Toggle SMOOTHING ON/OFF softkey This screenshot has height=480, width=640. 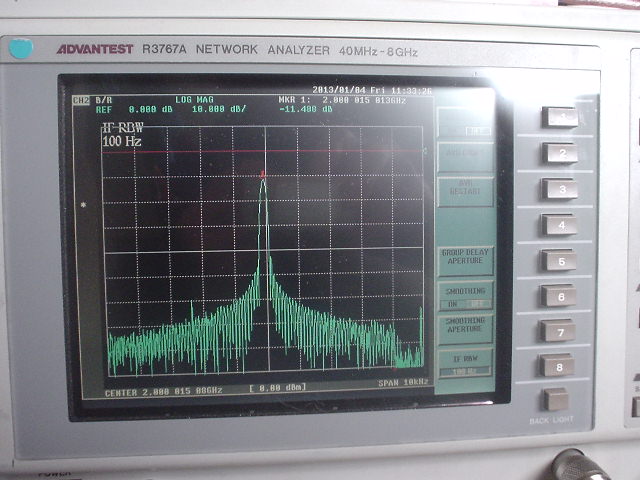(x=465, y=295)
